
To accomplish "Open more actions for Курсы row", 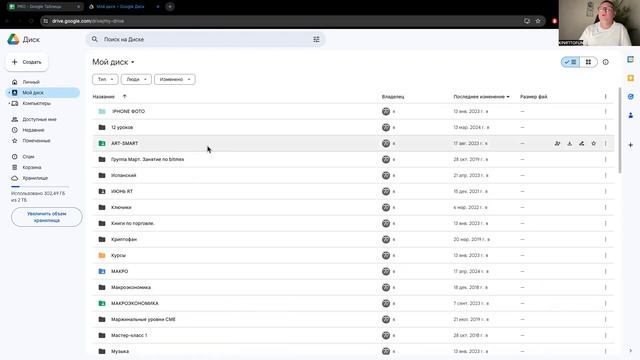I will (x=606, y=256).
